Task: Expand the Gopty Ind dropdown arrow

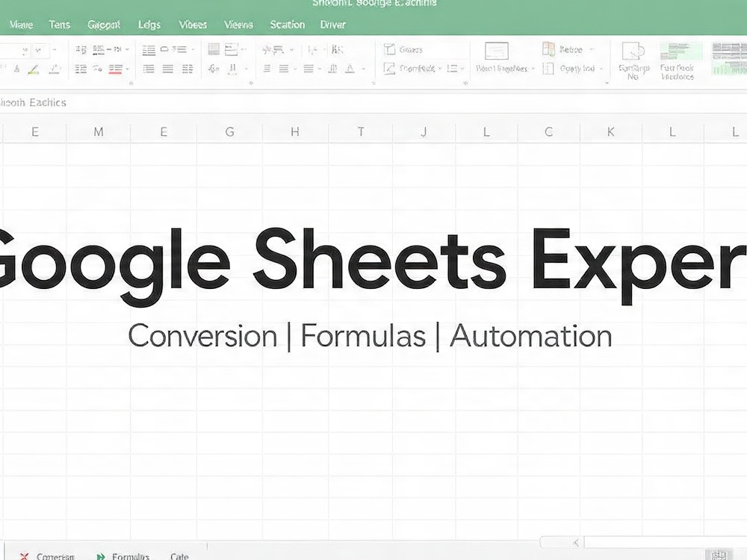Action: coord(601,69)
